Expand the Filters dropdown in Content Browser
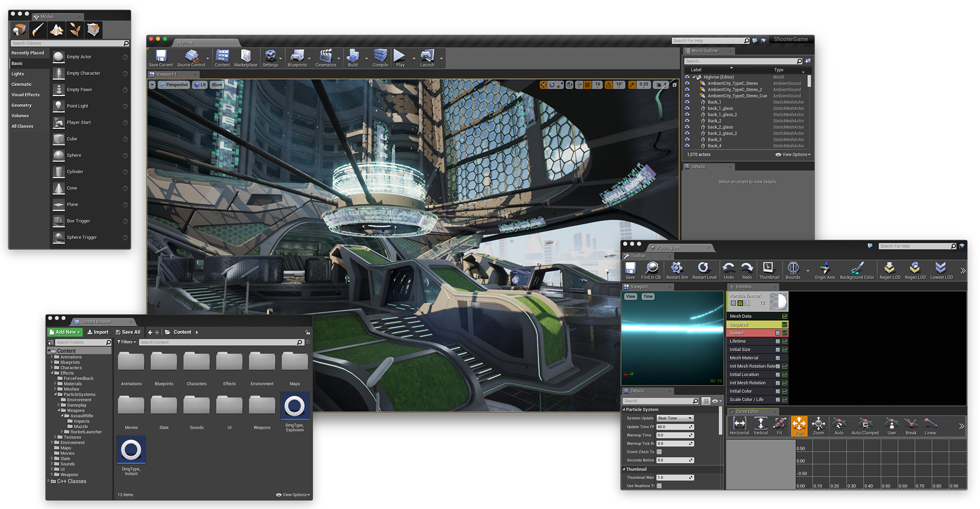Image resolution: width=980 pixels, height=509 pixels. [127, 342]
